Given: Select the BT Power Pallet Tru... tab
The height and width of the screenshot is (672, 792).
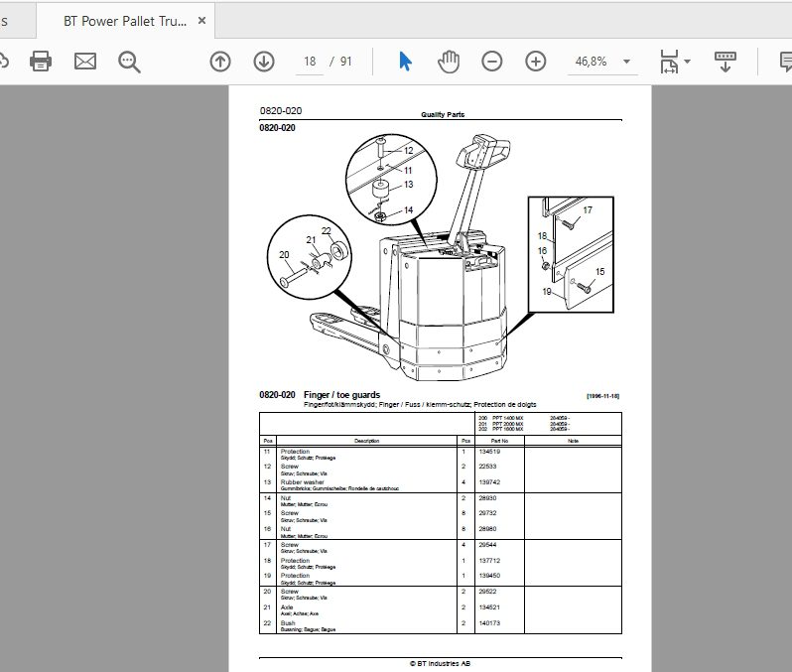Looking at the screenshot, I should (125, 21).
